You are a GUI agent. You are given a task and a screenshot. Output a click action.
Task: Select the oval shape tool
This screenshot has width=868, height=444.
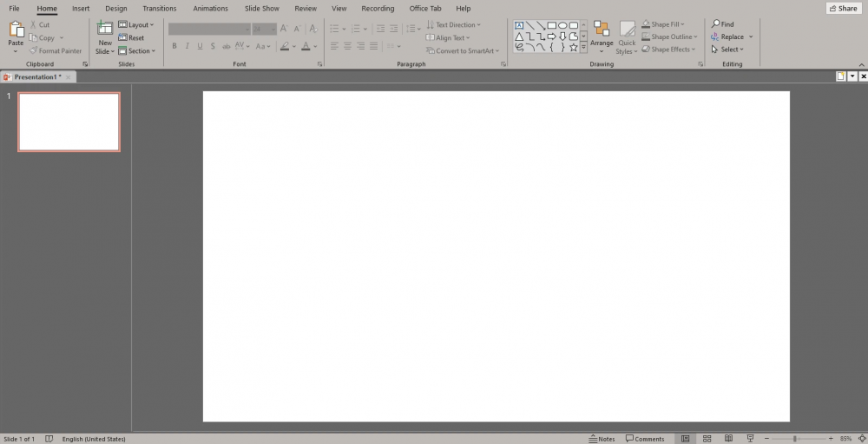(562, 25)
